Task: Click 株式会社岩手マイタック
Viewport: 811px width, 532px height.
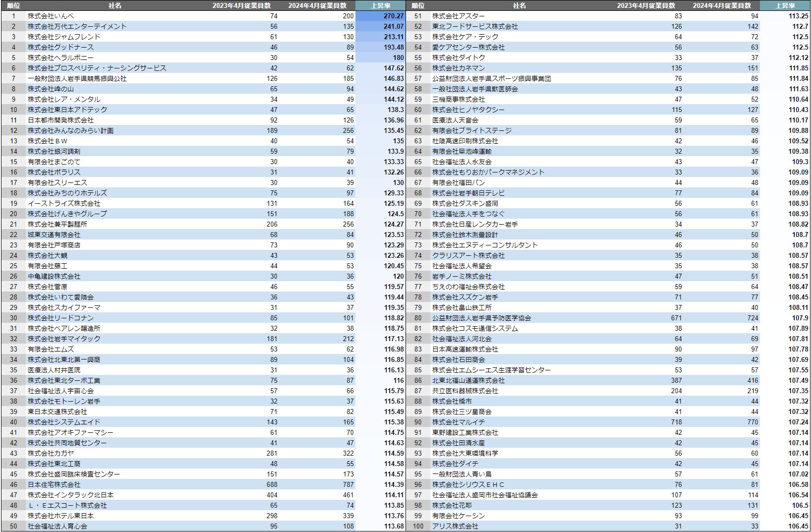Action: pyautogui.click(x=64, y=339)
